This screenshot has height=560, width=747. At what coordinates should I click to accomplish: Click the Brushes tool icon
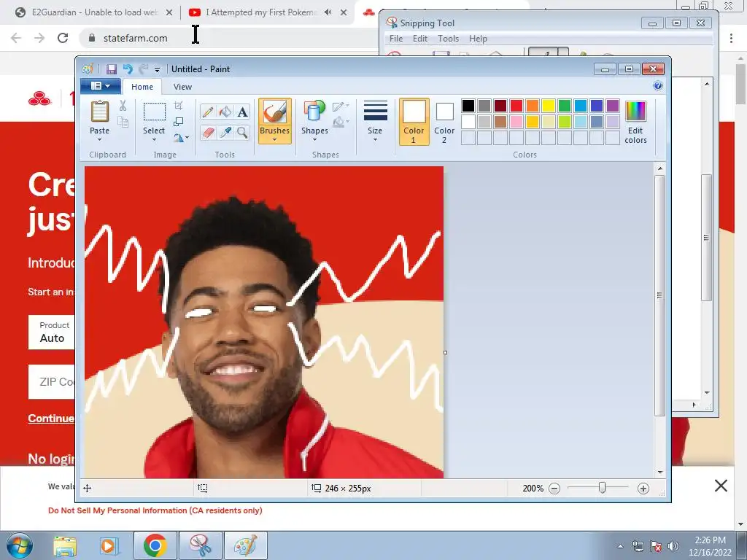[x=275, y=112]
